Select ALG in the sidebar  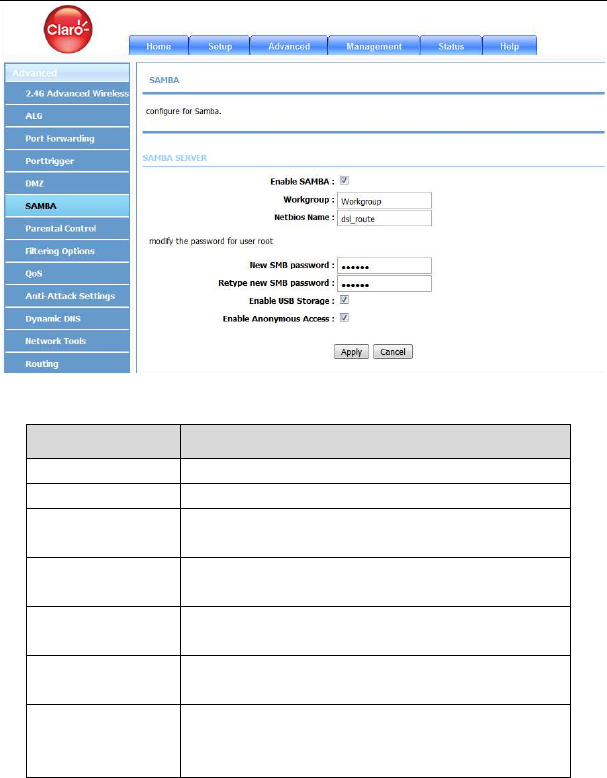click(x=67, y=116)
